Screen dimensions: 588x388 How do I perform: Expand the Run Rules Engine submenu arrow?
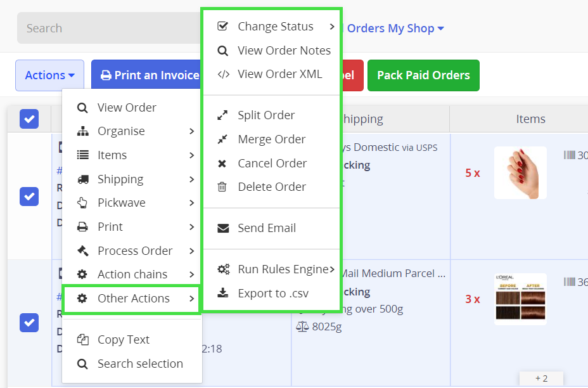tap(332, 269)
